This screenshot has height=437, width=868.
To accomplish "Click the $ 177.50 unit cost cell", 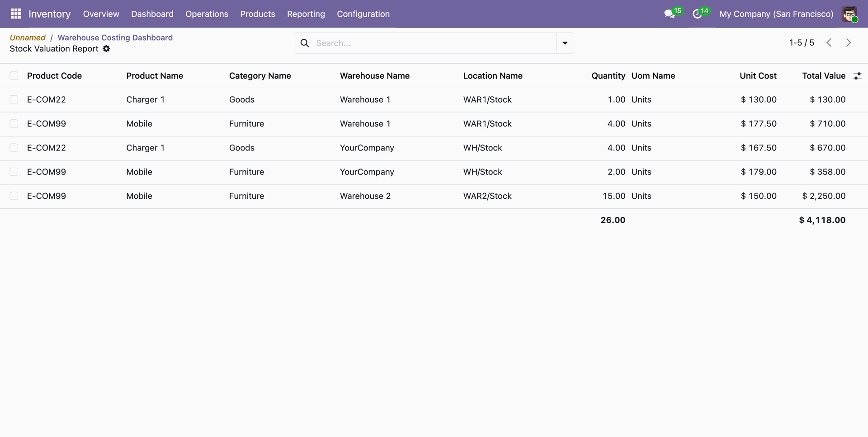I will tap(758, 123).
